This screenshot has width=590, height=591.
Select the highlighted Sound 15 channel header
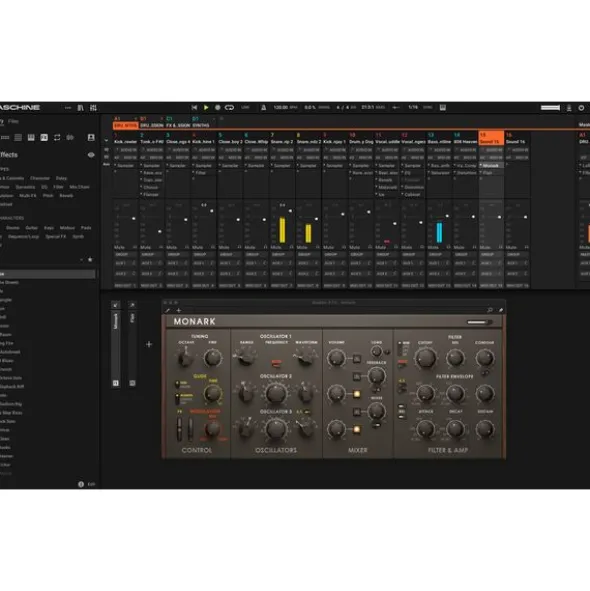point(491,138)
